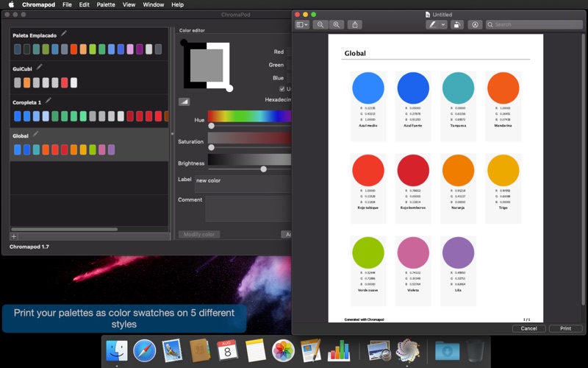Click the Preview app icon in Dock
The width and height of the screenshot is (588, 368).
click(379, 351)
